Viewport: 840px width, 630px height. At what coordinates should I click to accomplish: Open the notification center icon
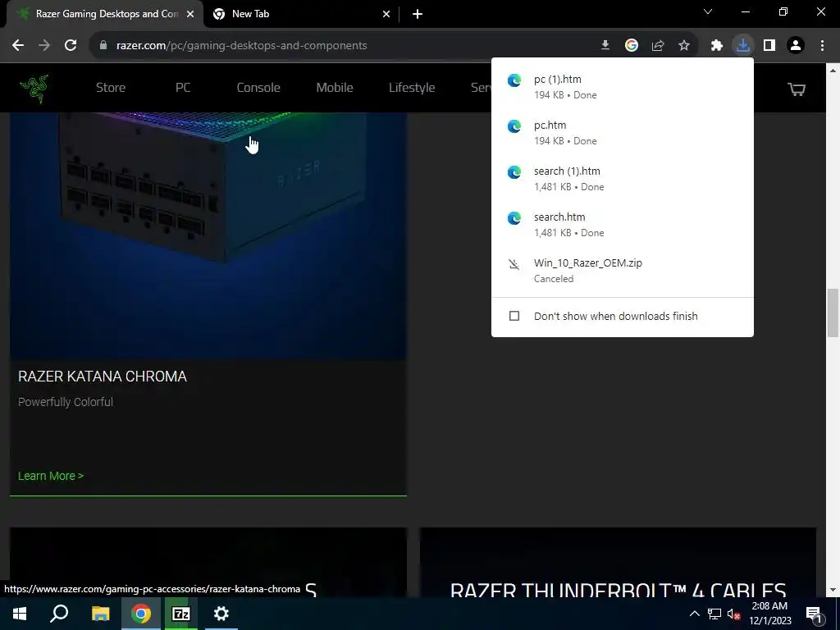point(814,614)
